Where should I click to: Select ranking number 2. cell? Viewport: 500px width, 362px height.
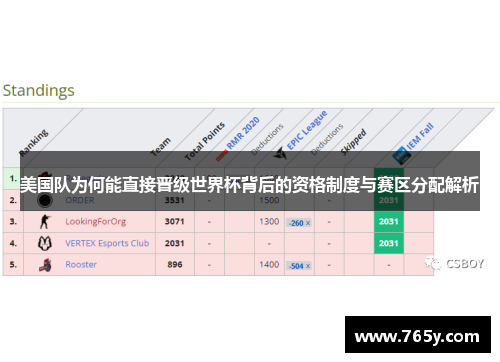pos(13,200)
